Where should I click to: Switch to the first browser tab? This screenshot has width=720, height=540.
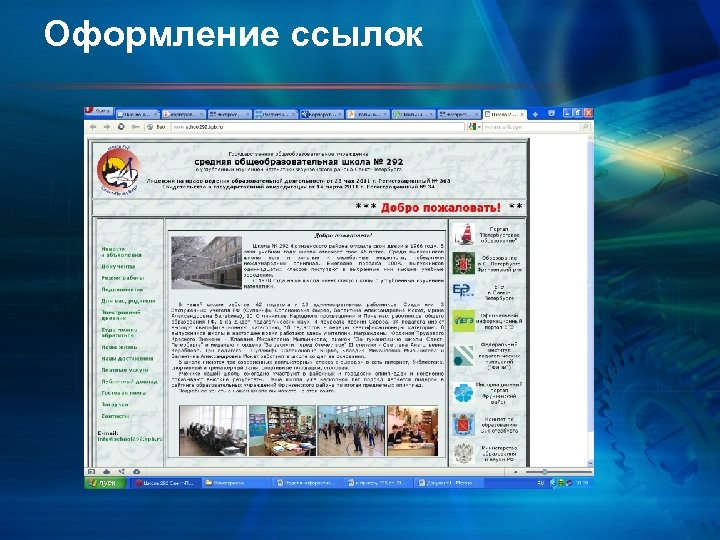[137, 114]
